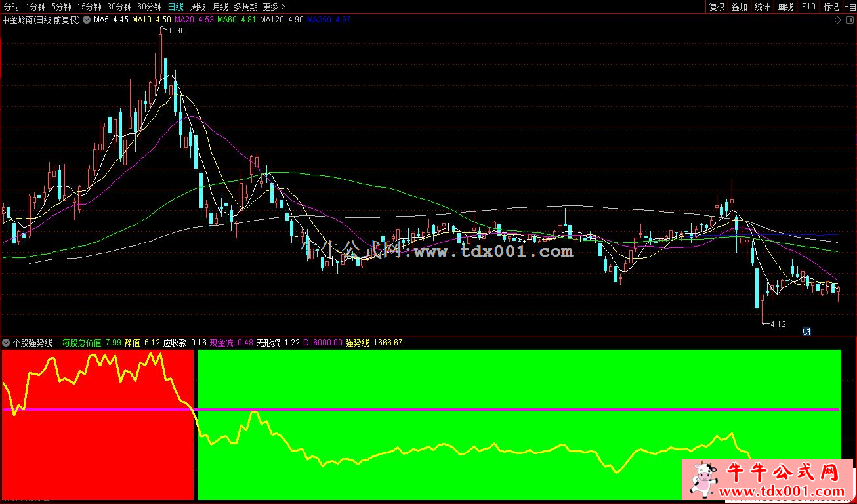Toggle the side panel icon at top right
Viewport: 857px width, 504px height.
[x=849, y=20]
